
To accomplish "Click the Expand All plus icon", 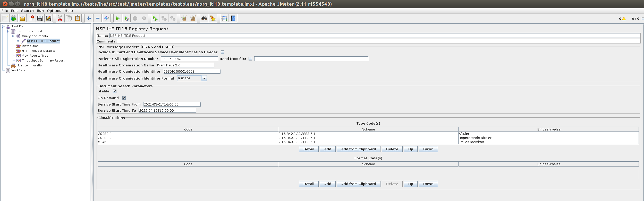I will click(x=89, y=18).
